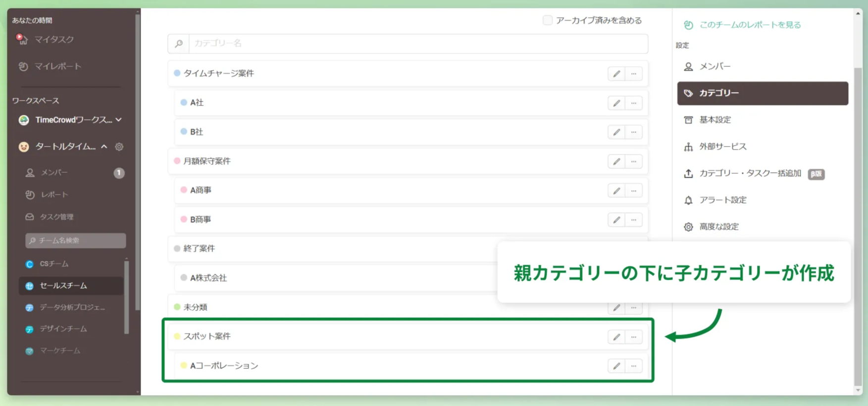The height and width of the screenshot is (406, 868).
Task: Click the magnifier icon in the category search bar
Action: point(178,44)
